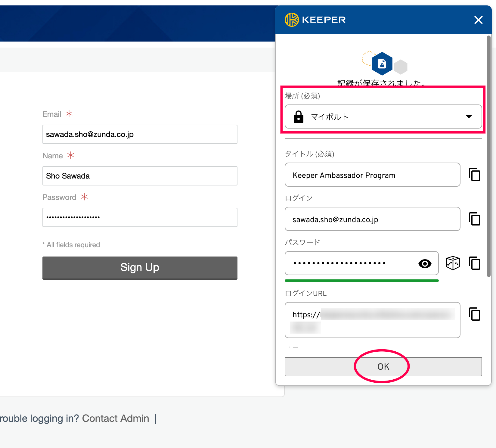496x448 pixels.
Task: Click the Keeper logo in header
Action: tap(315, 20)
